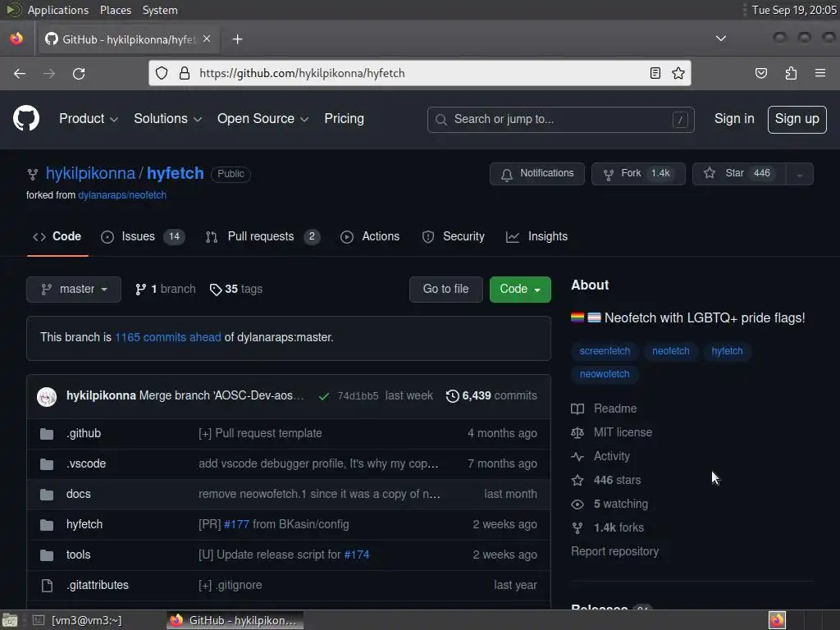Focus the Search or jump to field

click(561, 120)
